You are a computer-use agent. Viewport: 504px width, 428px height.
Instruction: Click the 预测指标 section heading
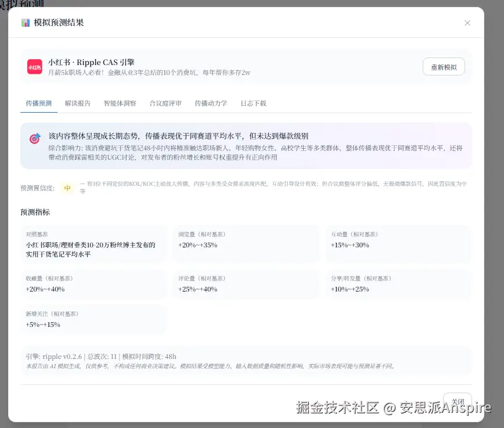click(x=35, y=212)
